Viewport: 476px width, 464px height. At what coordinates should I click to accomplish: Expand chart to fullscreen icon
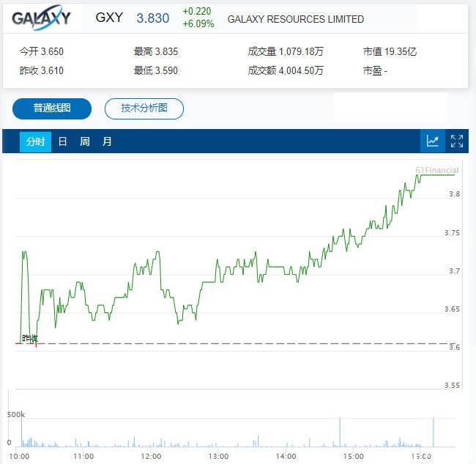pos(457,141)
